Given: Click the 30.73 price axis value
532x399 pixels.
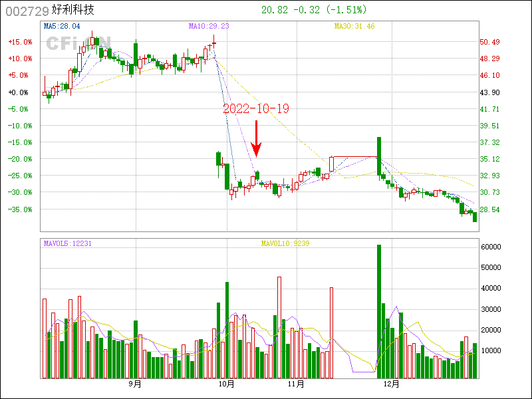Looking at the screenshot, I should click(x=489, y=192).
